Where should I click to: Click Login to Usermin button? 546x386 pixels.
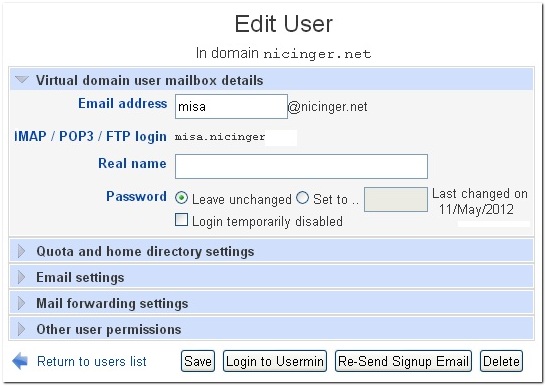coord(275,361)
